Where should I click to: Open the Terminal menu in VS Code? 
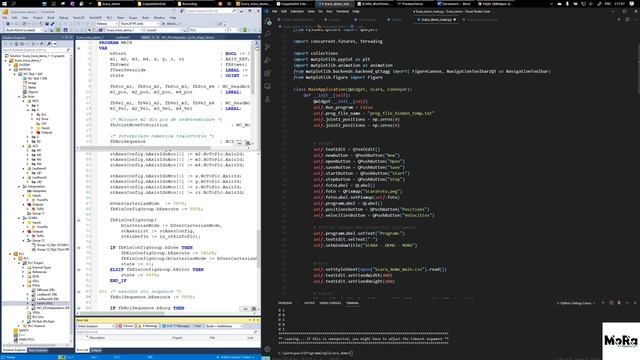pos(342,11)
